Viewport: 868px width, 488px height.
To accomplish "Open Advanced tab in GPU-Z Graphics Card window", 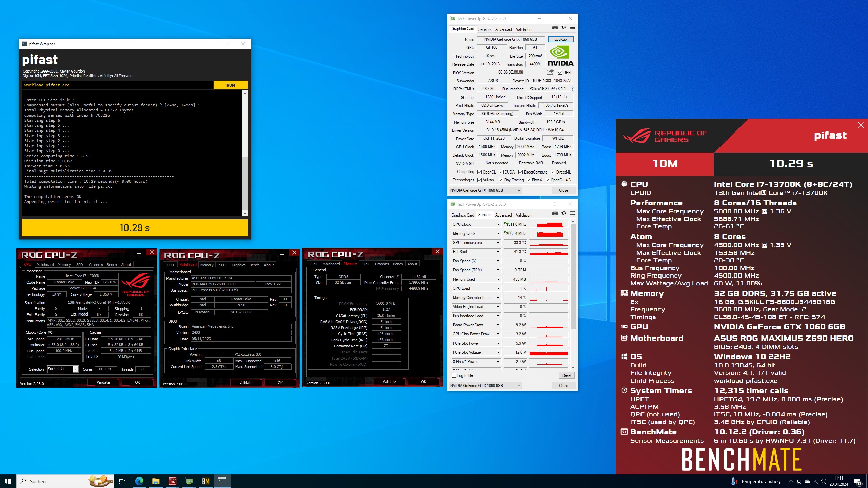I will click(503, 29).
